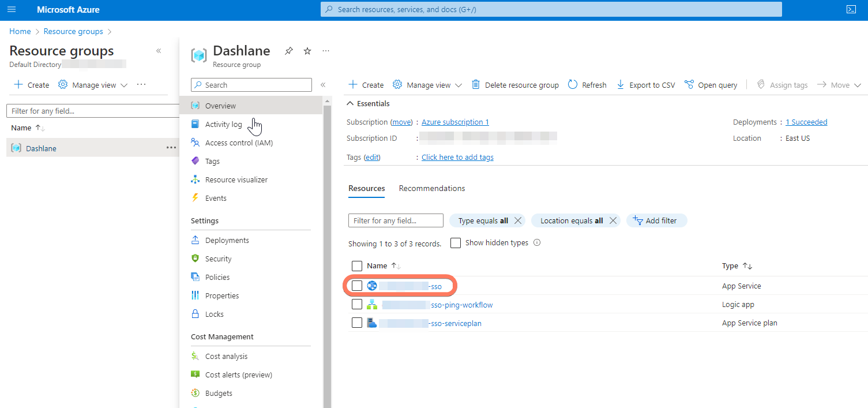Screen dimensions: 868x408
Task: Click Add filter
Action: (656, 220)
